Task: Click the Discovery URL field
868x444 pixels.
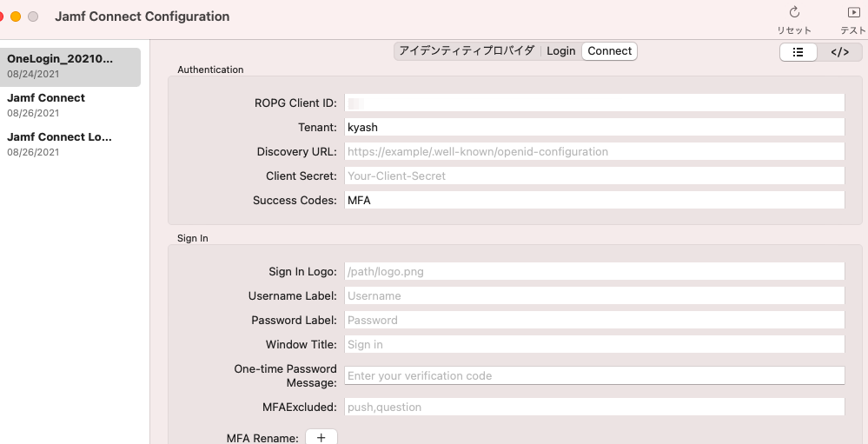Action: point(594,152)
